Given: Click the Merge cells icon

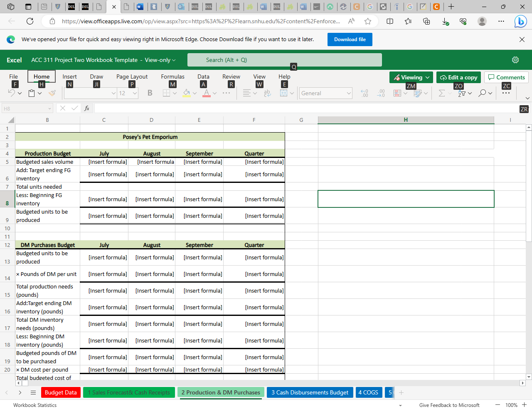Looking at the screenshot, I should 284,93.
